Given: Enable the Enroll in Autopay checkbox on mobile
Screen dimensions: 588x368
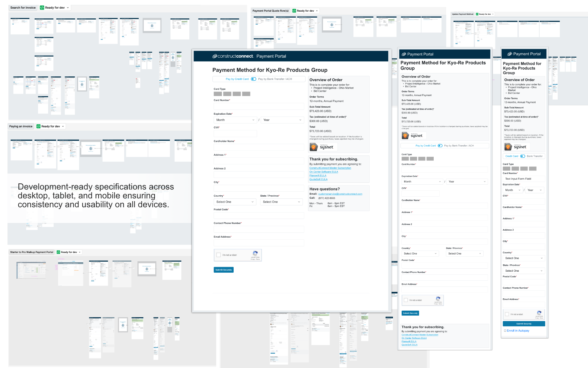Looking at the screenshot, I should pos(505,331).
